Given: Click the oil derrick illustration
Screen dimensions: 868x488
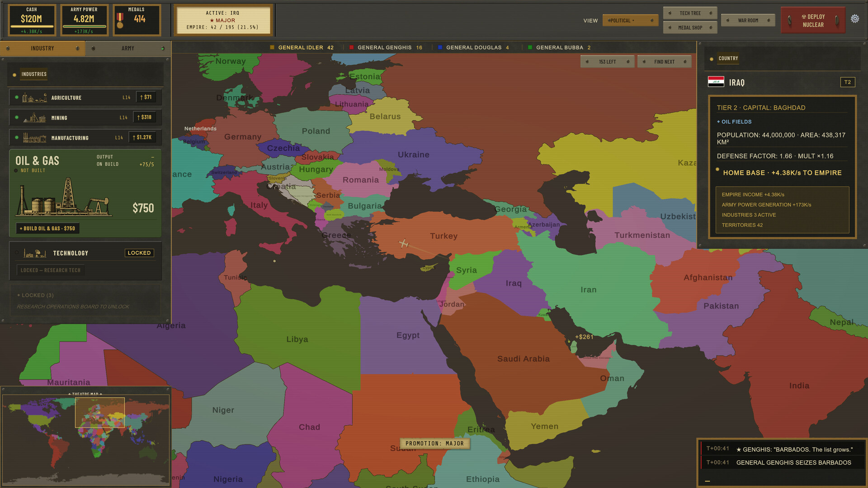Looking at the screenshot, I should point(64,197).
